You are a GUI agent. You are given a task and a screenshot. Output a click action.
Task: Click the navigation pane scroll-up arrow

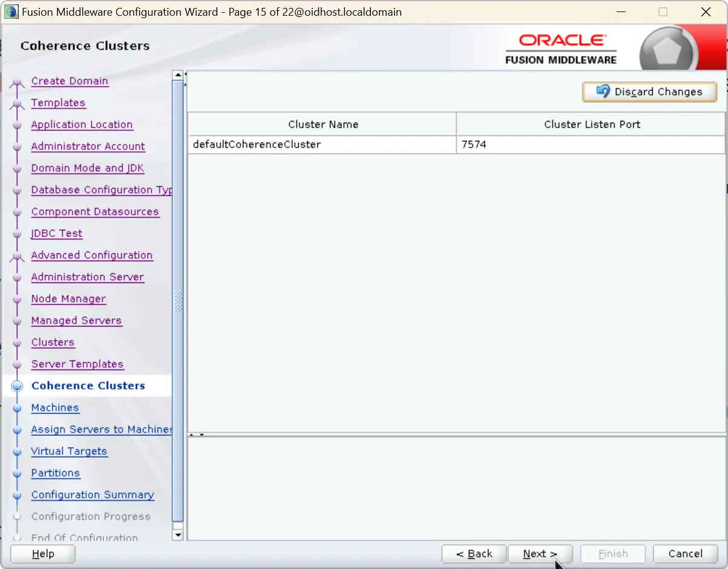(178, 76)
